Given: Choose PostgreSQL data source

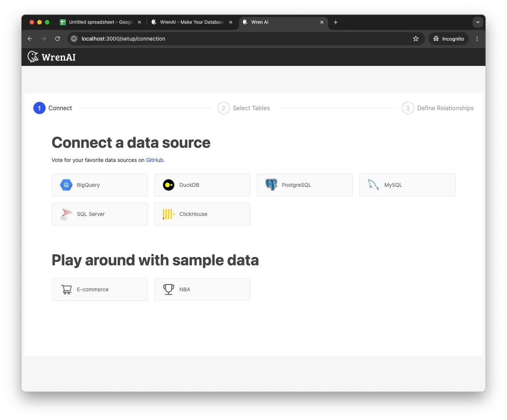Looking at the screenshot, I should click(x=305, y=185).
